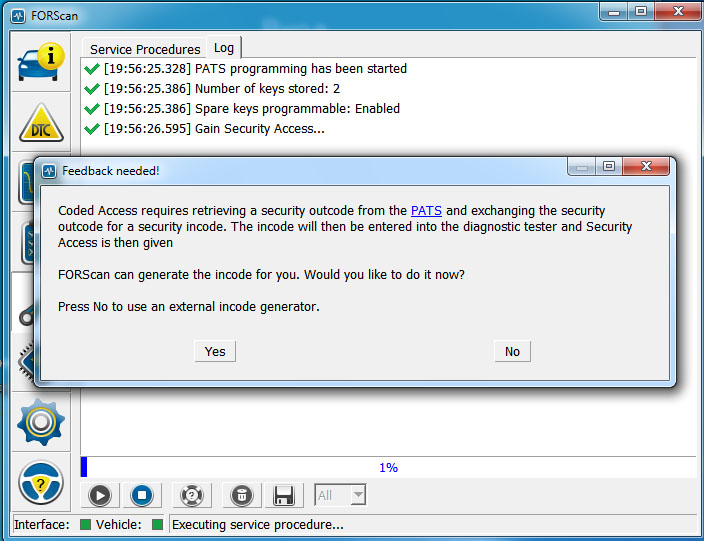Open the settings gear section

pos(41,421)
